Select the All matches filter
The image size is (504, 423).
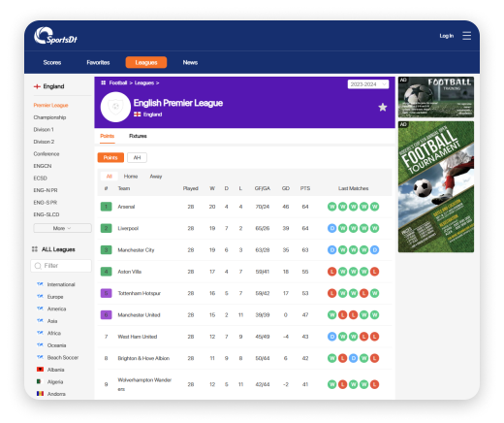(x=110, y=177)
